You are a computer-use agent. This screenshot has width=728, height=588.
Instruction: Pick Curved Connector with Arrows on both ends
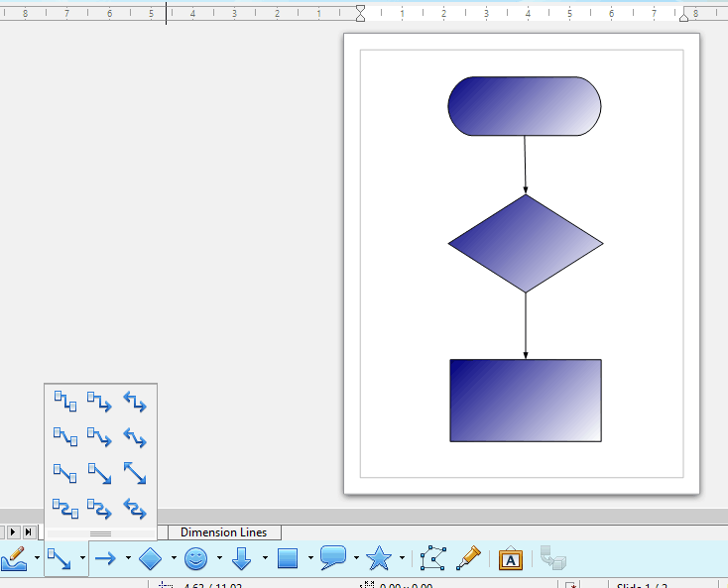[x=135, y=509]
